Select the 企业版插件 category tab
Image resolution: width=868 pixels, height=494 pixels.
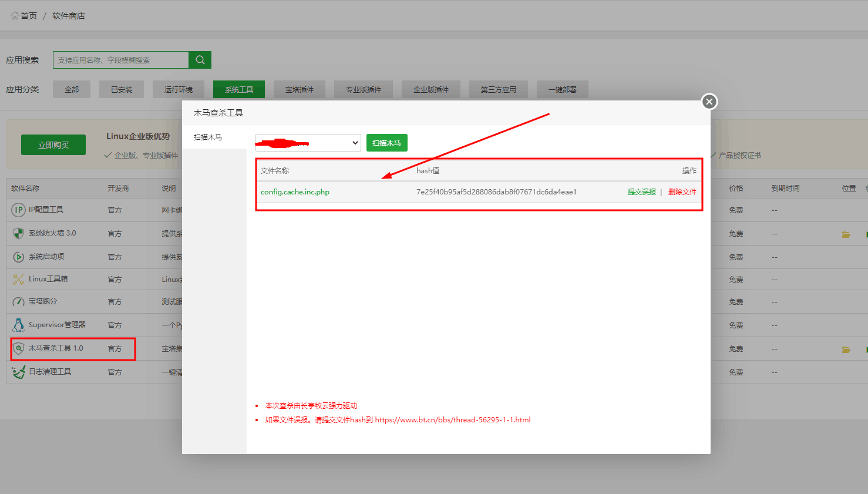[x=431, y=89]
